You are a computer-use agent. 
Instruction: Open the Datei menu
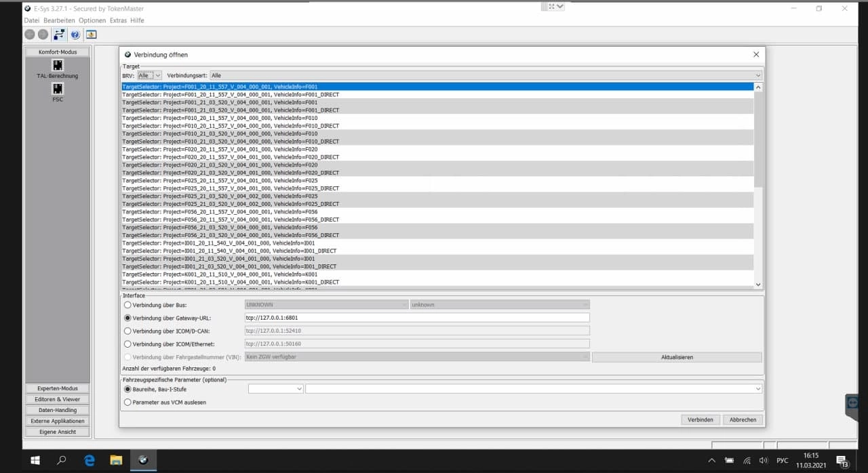pos(32,20)
